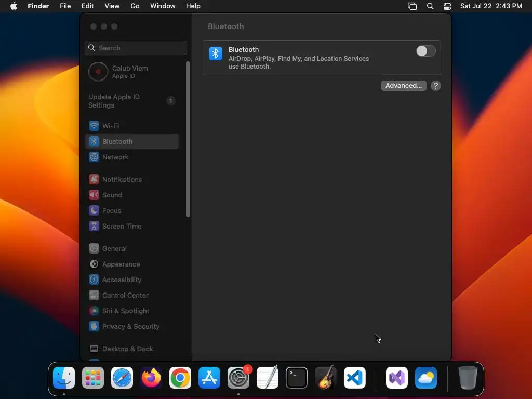Open Update Apple ID Settings notice
This screenshot has width=532, height=399.
click(x=132, y=101)
